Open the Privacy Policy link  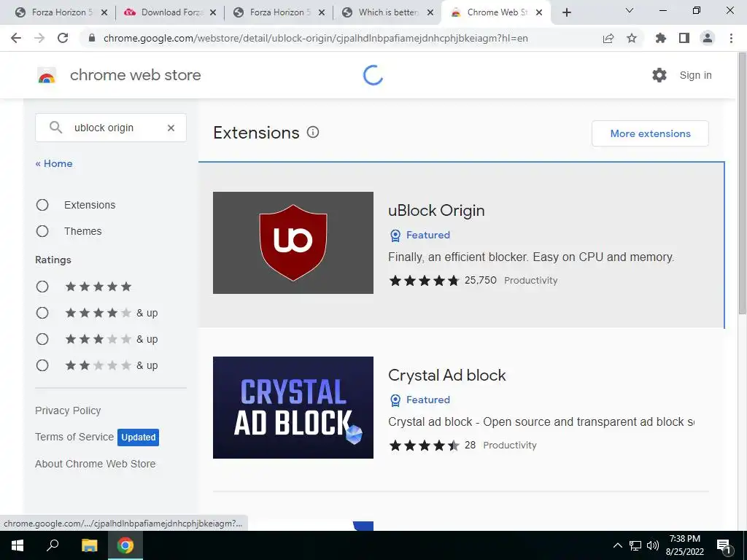pyautogui.click(x=68, y=411)
